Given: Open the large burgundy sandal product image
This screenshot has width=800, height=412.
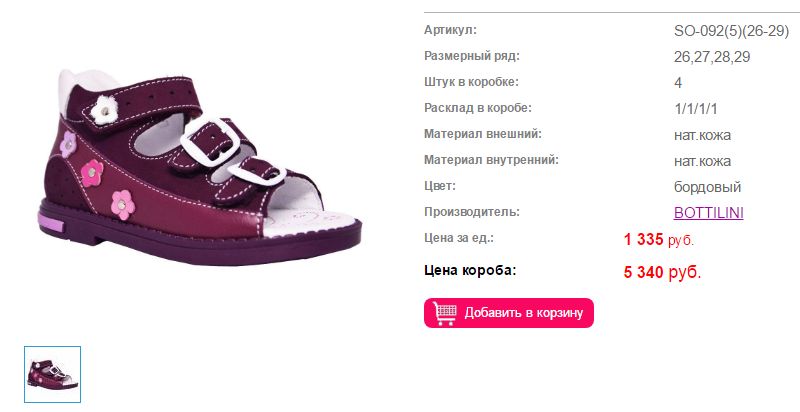Looking at the screenshot, I should coord(199,167).
